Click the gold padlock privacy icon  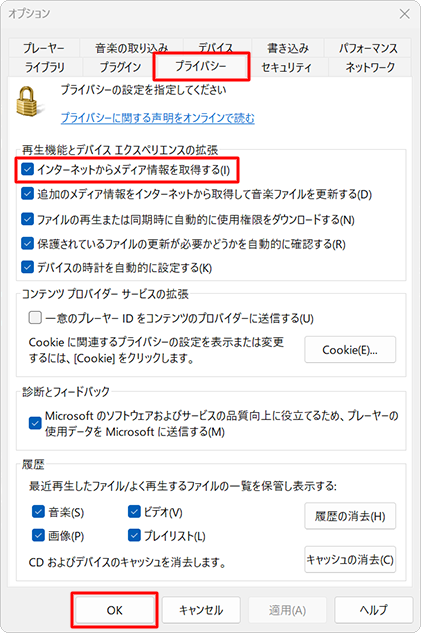click(x=29, y=101)
